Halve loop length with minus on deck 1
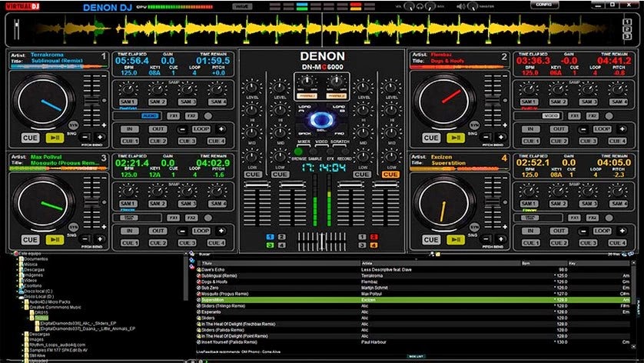 pos(182,129)
